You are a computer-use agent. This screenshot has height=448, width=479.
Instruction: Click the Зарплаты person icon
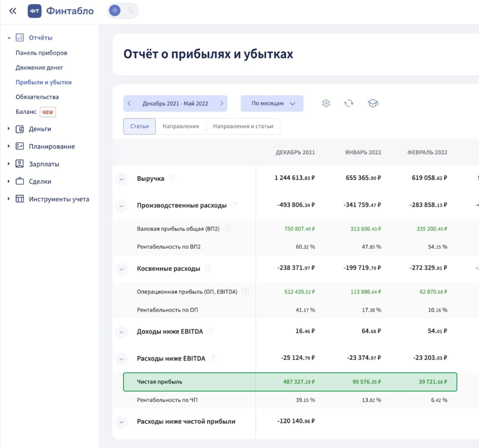(x=20, y=164)
